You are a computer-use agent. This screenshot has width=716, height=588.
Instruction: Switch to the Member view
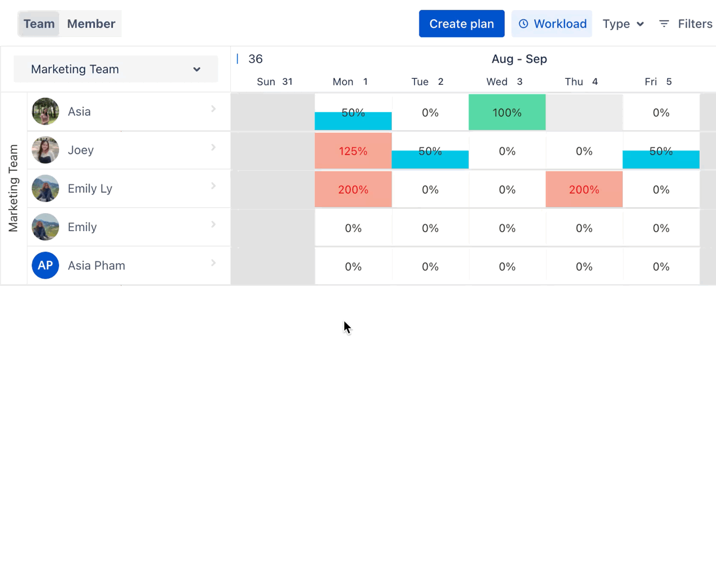pos(91,24)
